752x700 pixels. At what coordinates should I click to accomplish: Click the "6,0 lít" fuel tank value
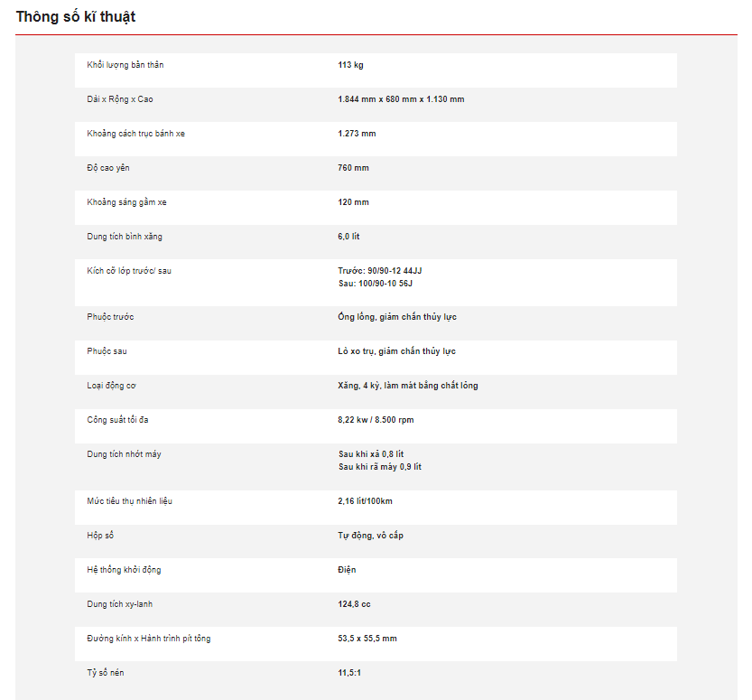click(x=348, y=237)
